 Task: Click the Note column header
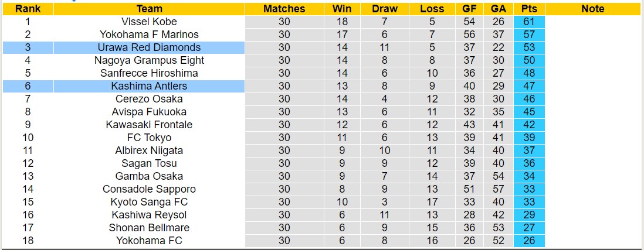click(x=592, y=9)
